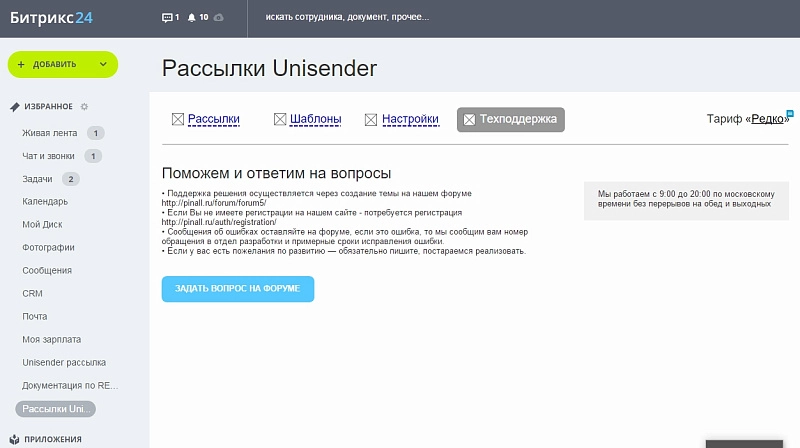Open the Настройки tab
Image resolution: width=800 pixels, height=448 pixels.
[x=410, y=120]
